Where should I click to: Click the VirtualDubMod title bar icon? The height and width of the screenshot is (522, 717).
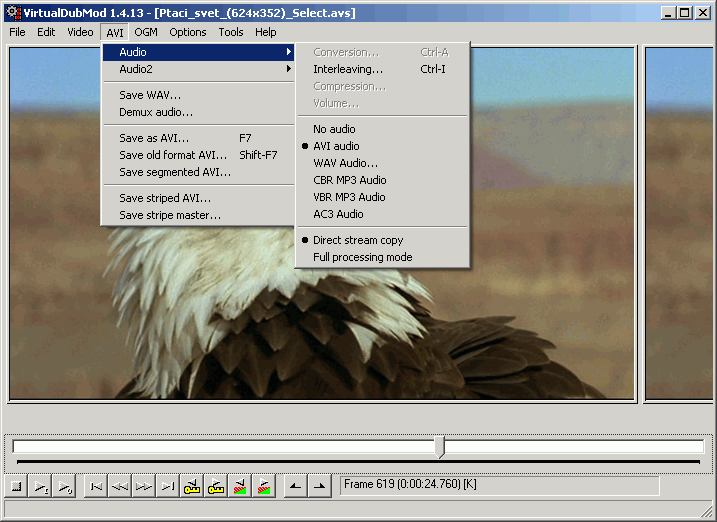click(x=13, y=13)
